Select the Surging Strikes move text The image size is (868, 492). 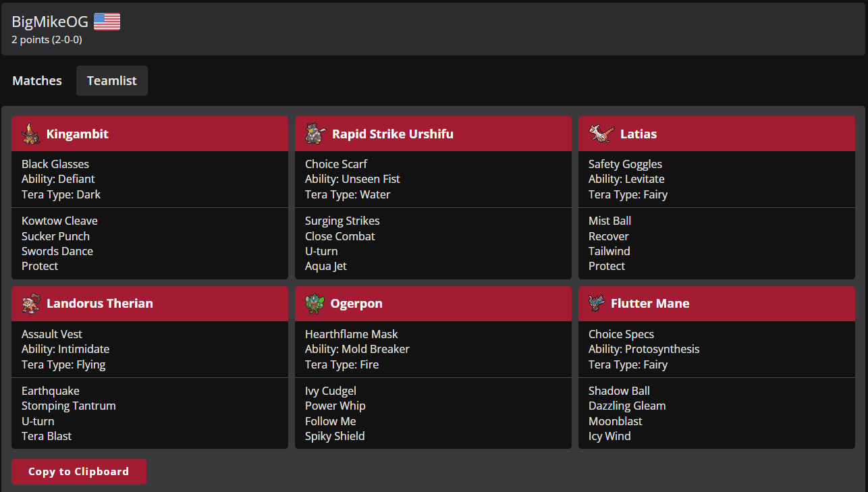[x=342, y=221]
